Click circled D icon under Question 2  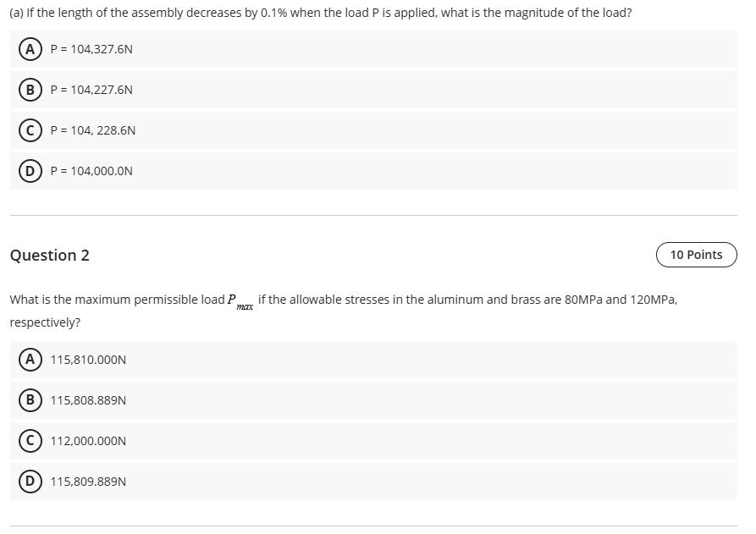pyautogui.click(x=30, y=482)
